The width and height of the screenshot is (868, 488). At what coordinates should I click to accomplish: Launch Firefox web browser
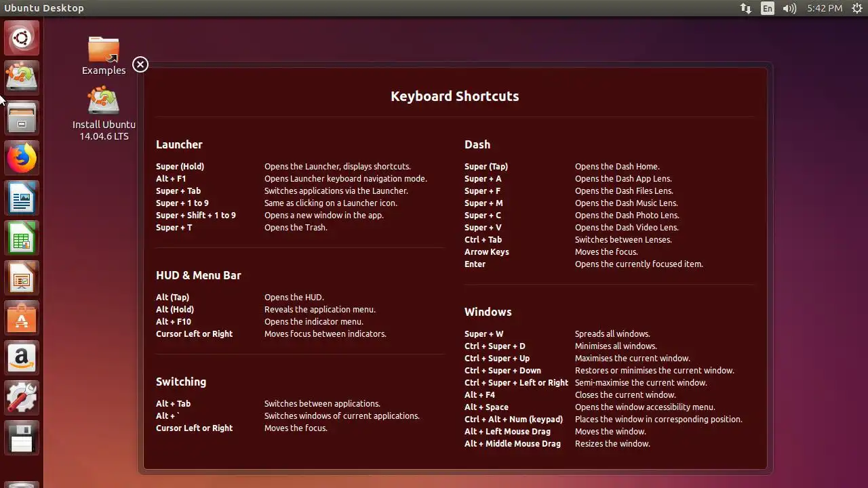pos(22,158)
